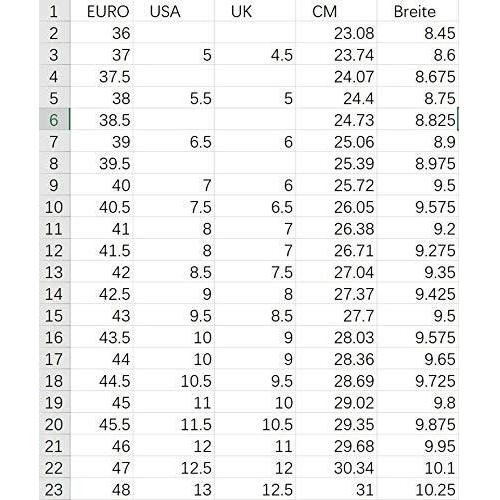Click row header 1
This screenshot has width=500, height=500.
pyautogui.click(x=54, y=11)
